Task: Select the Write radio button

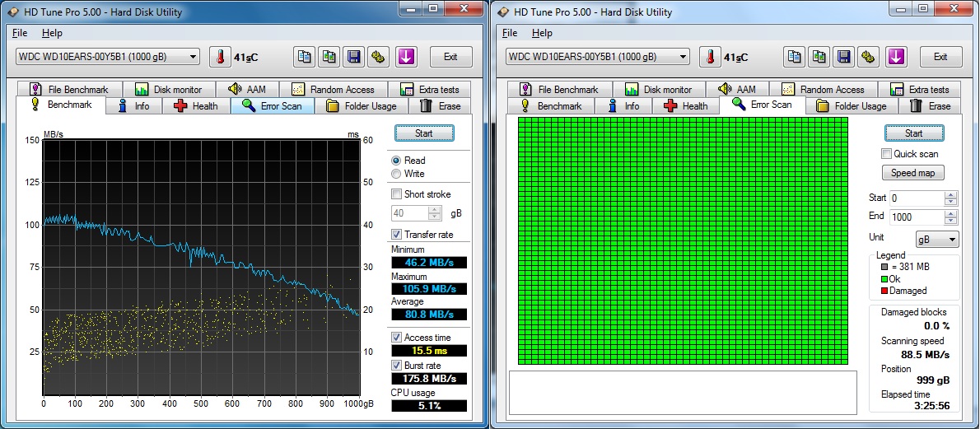Action: click(397, 174)
